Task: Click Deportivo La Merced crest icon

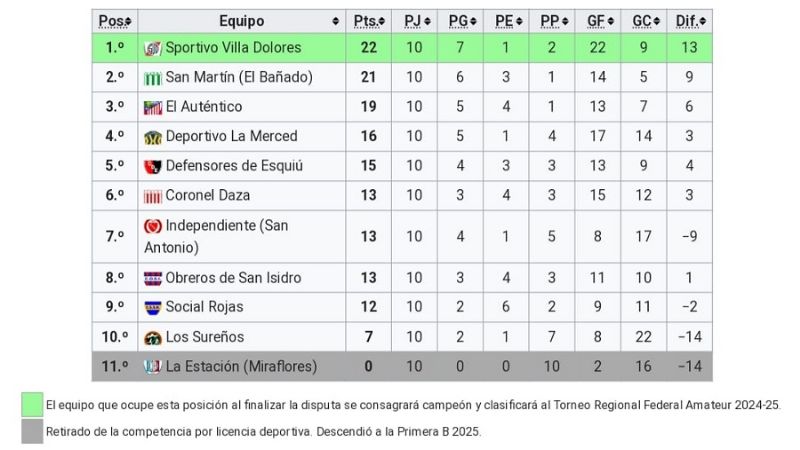Action: pyautogui.click(x=153, y=137)
